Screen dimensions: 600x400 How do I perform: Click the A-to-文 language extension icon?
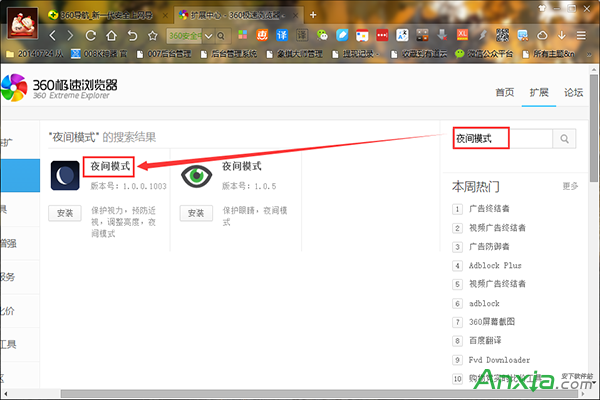[402, 35]
